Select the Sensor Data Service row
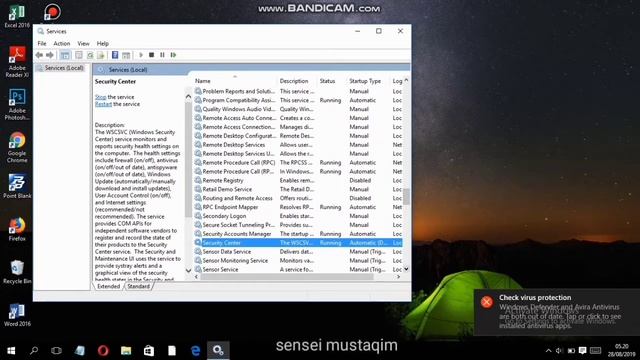This screenshot has width=640, height=360. click(298, 252)
